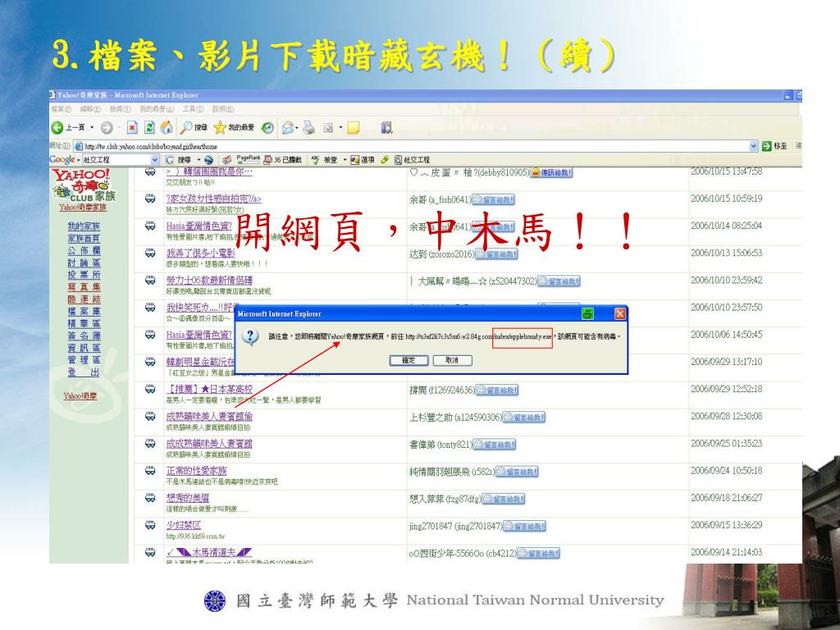Screen dimensions: 840x630
Task: Open the 工具 (Tools) menu
Action: [x=193, y=109]
